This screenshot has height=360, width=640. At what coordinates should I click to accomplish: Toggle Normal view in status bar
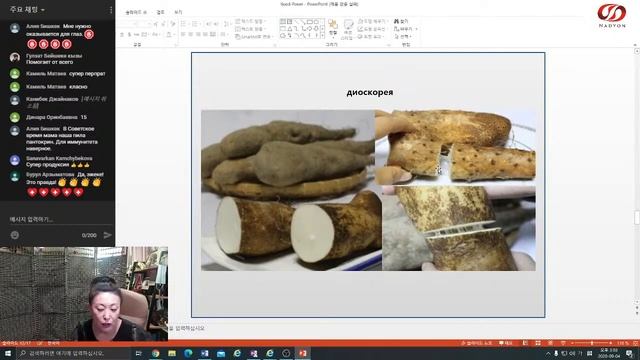click(x=525, y=343)
